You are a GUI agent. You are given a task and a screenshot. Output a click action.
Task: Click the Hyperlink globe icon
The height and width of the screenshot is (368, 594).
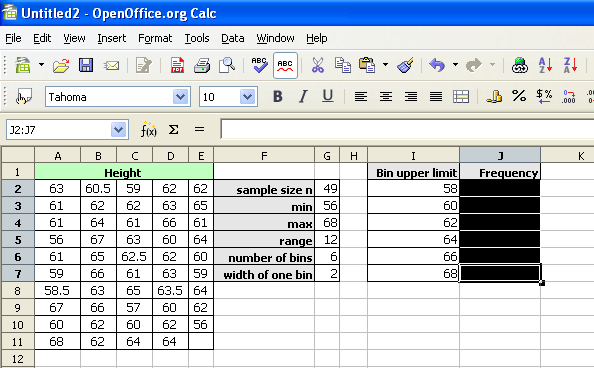520,65
